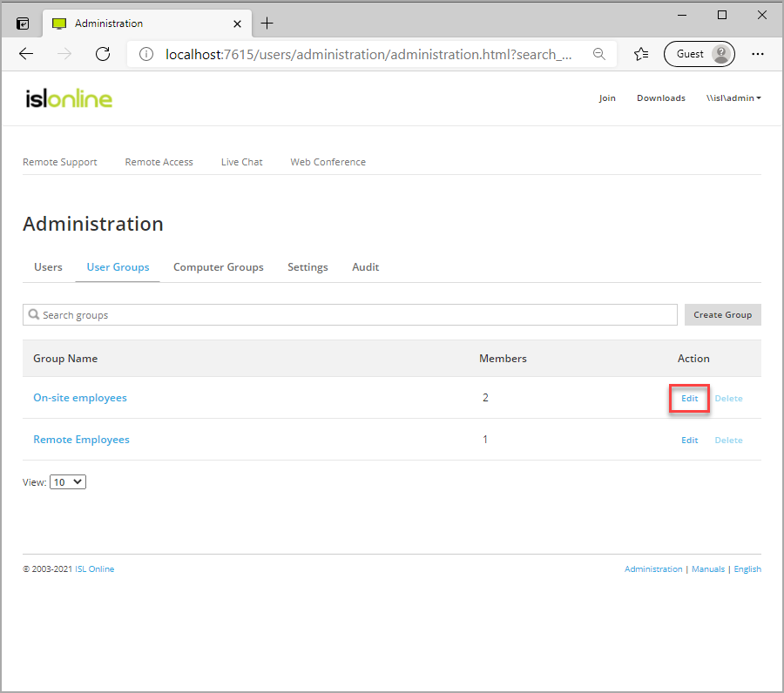Close the Administration browser tab
The width and height of the screenshot is (784, 693).
tap(238, 24)
